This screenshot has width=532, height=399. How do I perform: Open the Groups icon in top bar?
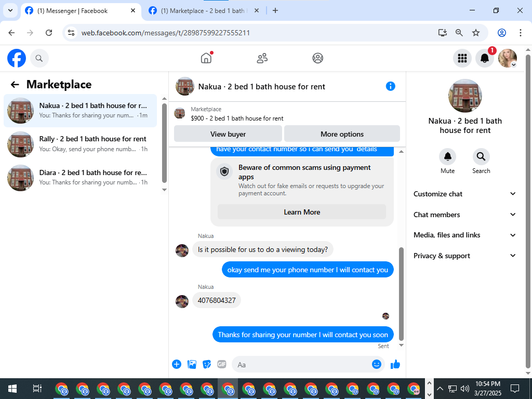click(317, 58)
